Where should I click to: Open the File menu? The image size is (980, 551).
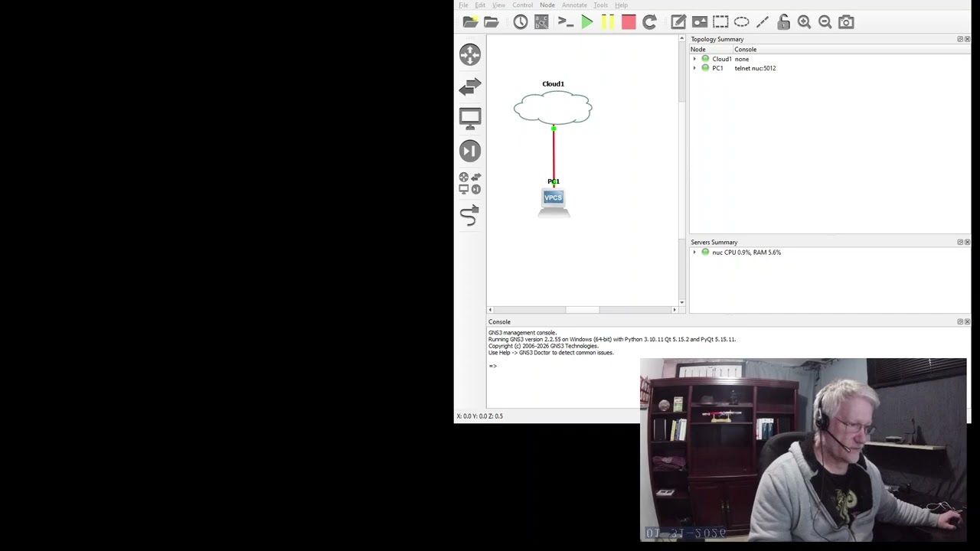pyautogui.click(x=463, y=5)
